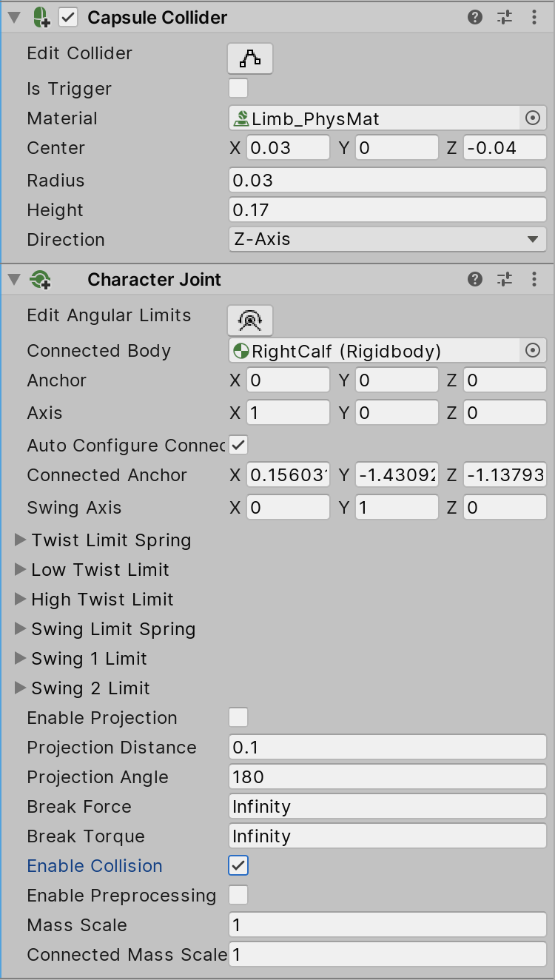The image size is (555, 980).
Task: Expand the Twist Limit Spring section
Action: (x=20, y=540)
